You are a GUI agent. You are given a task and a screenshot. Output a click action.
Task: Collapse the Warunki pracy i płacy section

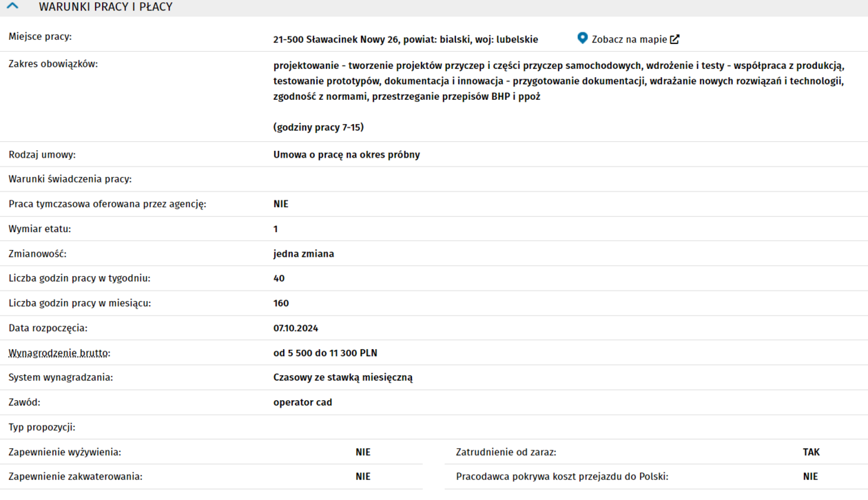12,7
